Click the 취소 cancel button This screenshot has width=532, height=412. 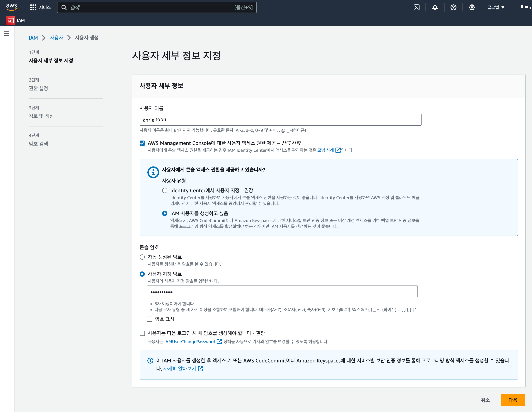pyautogui.click(x=485, y=400)
